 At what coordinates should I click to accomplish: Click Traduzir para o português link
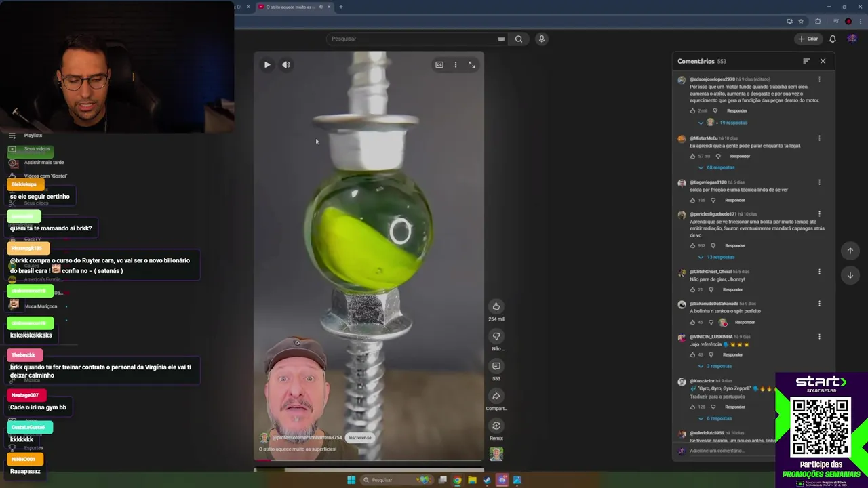pyautogui.click(x=717, y=396)
